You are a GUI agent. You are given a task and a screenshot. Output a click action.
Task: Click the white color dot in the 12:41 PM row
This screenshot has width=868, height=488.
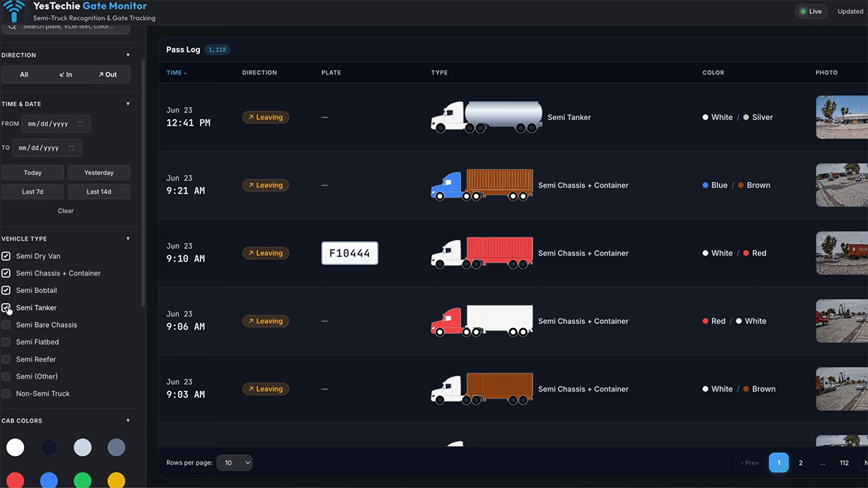pyautogui.click(x=705, y=117)
